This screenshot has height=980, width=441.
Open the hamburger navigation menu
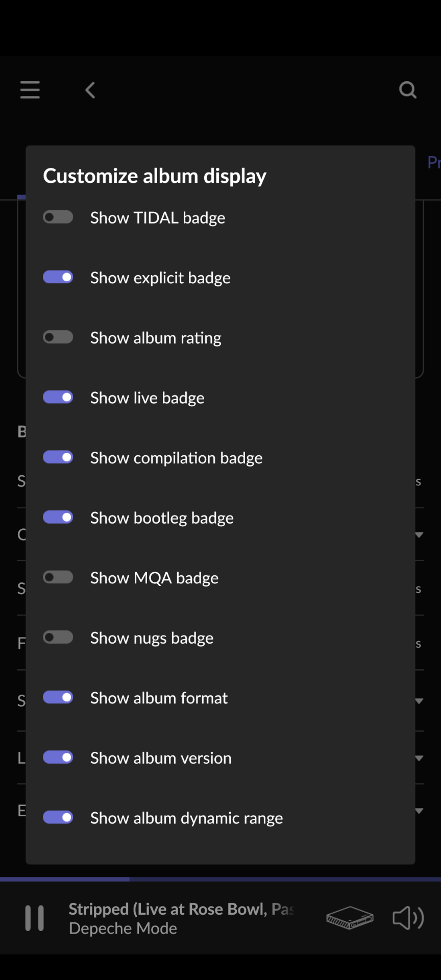(30, 90)
